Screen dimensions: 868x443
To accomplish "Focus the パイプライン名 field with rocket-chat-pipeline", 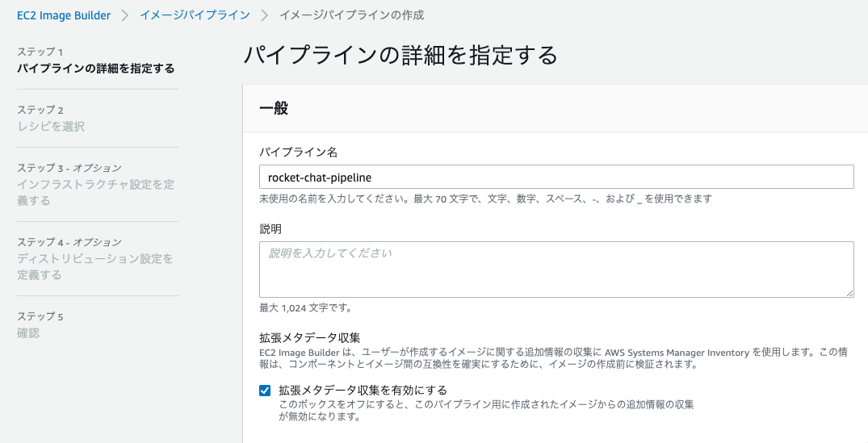I will pyautogui.click(x=556, y=178).
